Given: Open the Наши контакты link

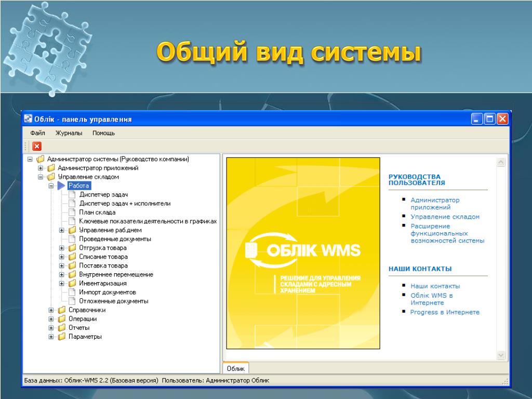Looking at the screenshot, I should coord(435,286).
